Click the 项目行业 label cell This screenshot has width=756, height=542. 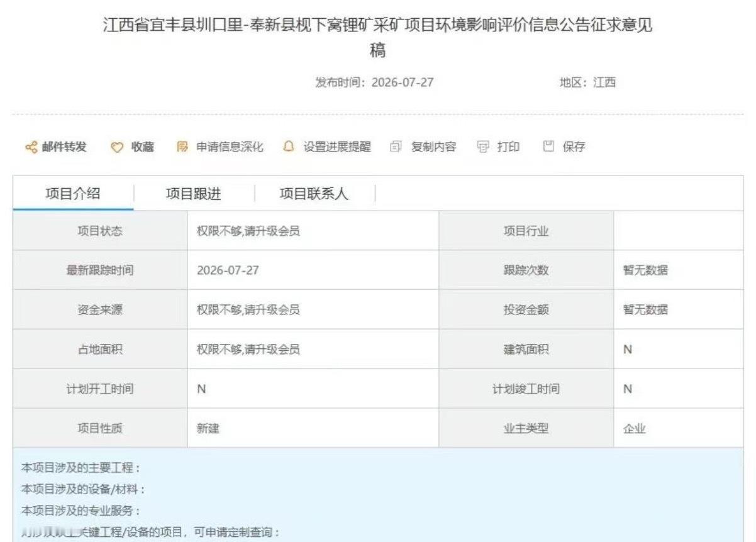pyautogui.click(x=526, y=231)
